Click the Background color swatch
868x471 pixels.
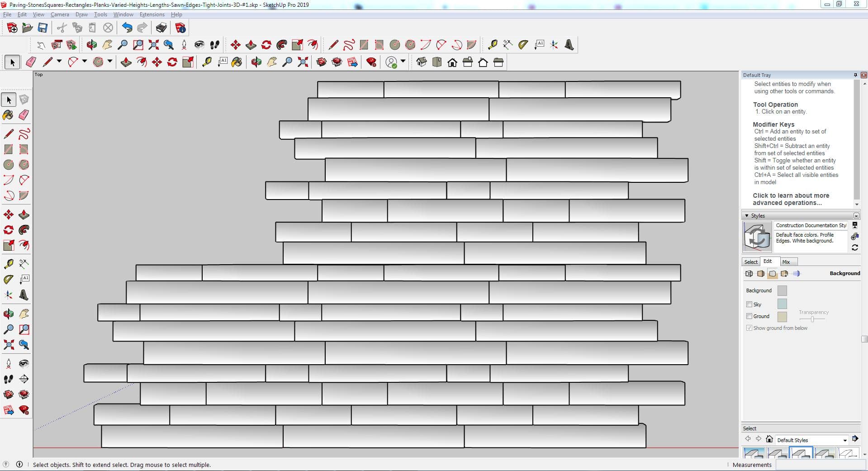coord(782,290)
